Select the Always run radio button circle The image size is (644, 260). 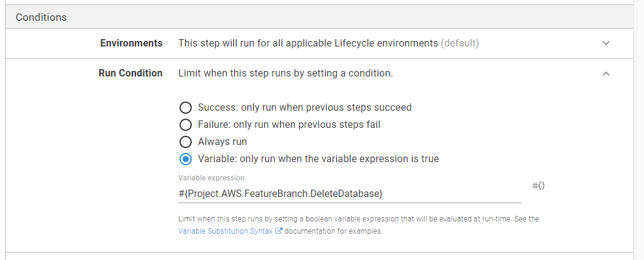186,142
